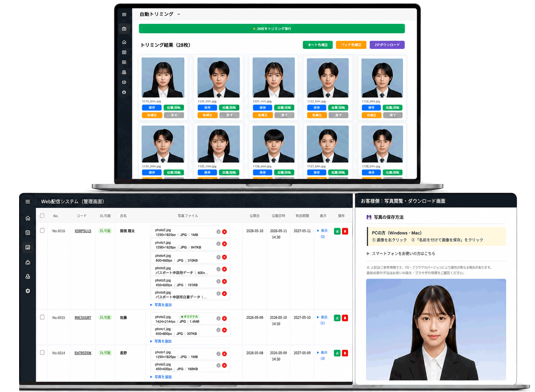Screen dimensions: 535x392
Task: Run the 28枚をトリミング実行 button
Action: point(272,29)
